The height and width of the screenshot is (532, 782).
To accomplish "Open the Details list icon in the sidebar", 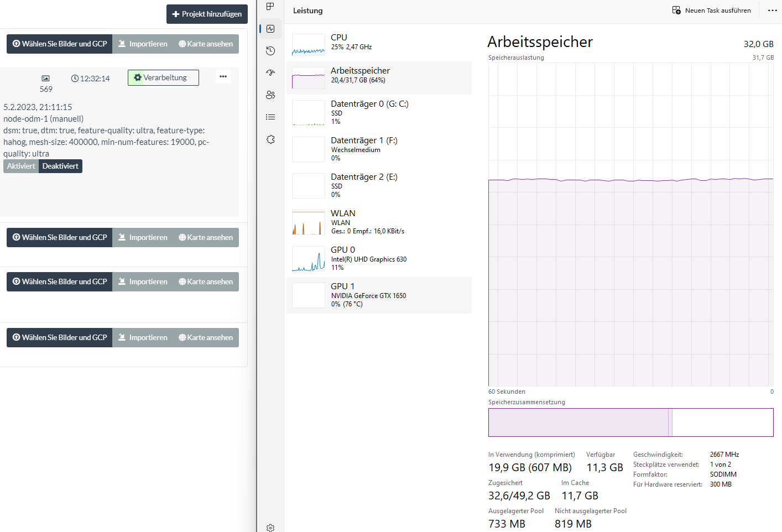I will click(270, 117).
